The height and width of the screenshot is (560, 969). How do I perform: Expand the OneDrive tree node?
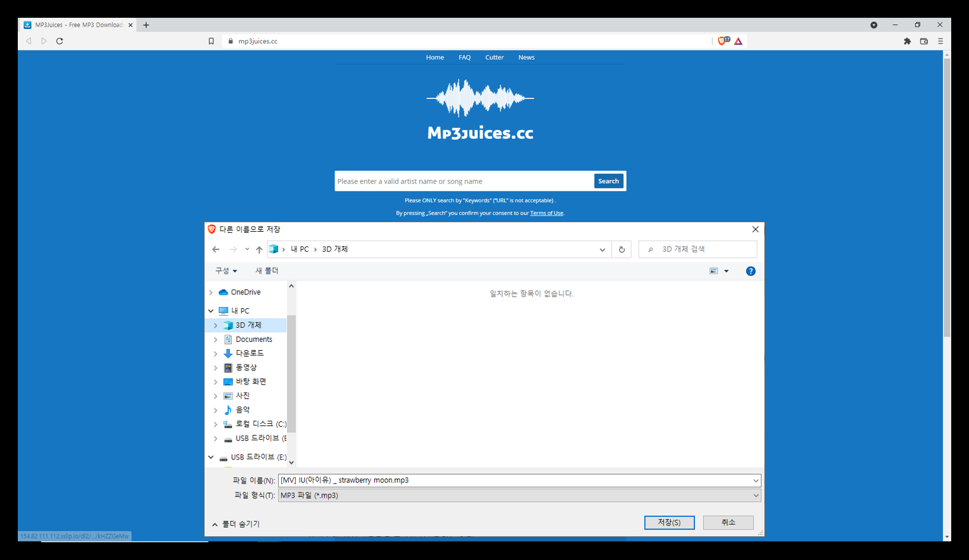[211, 292]
